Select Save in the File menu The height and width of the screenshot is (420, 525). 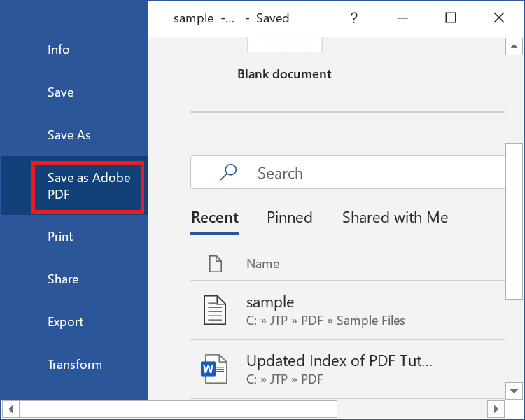pyautogui.click(x=61, y=92)
